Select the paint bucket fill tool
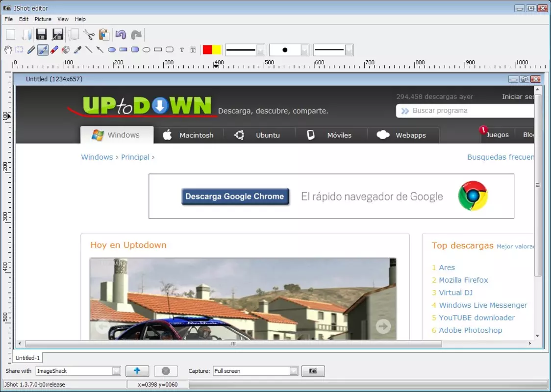Screen dimensions: 551x392 click(66, 50)
